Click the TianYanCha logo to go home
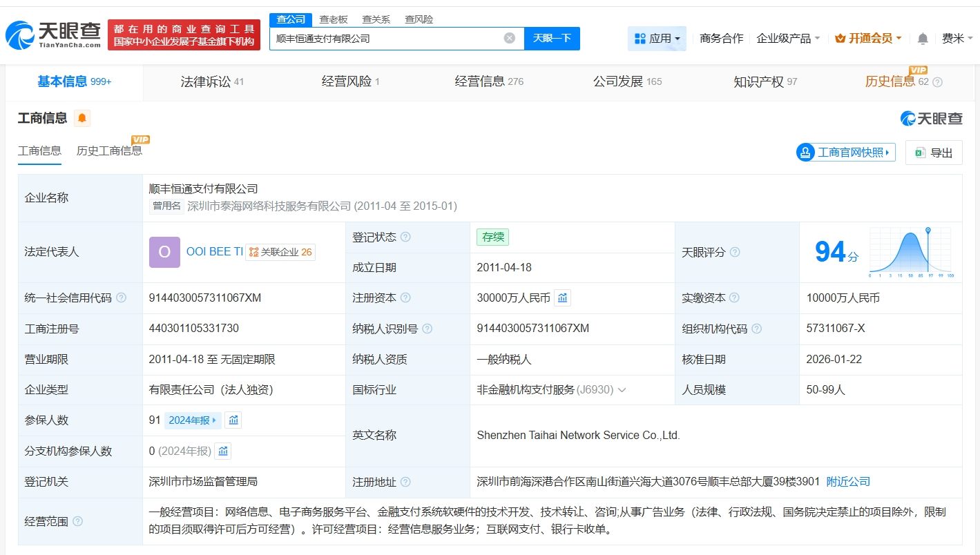This screenshot has width=980, height=555. point(54,35)
